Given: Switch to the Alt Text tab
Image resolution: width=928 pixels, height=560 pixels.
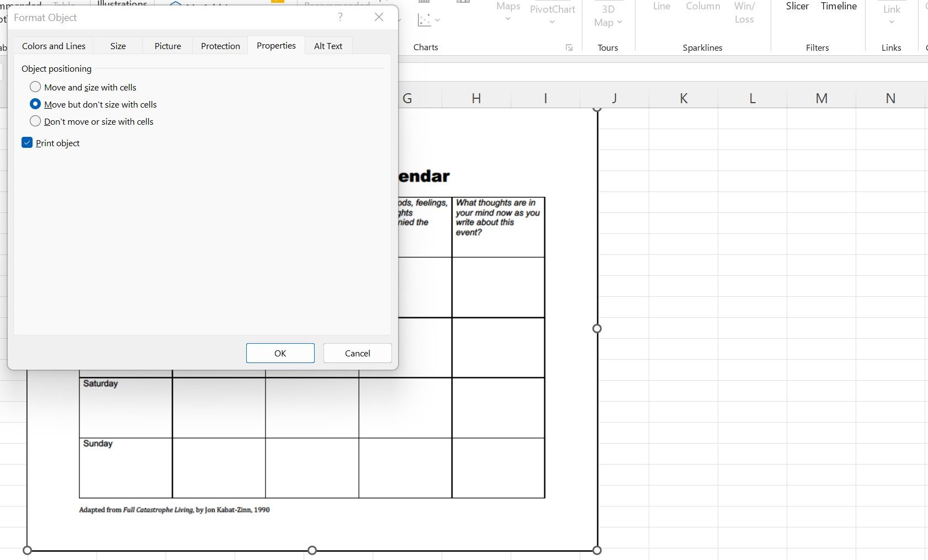Looking at the screenshot, I should pos(328,45).
